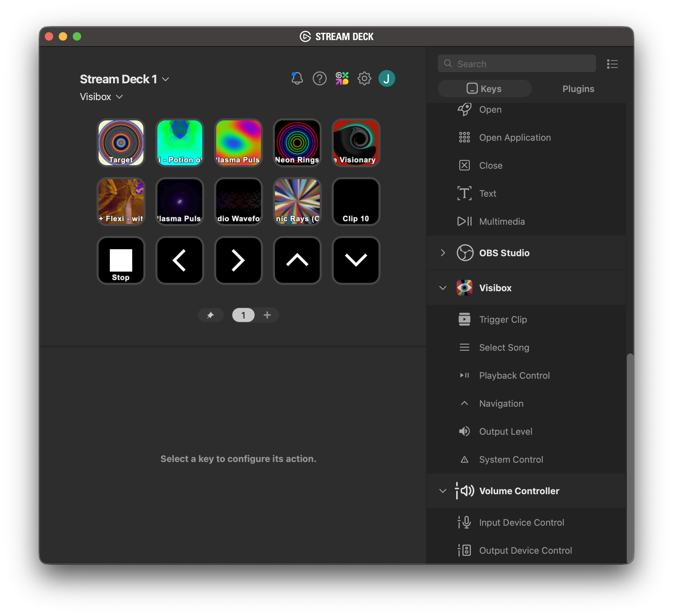Select the Navigation action

click(501, 403)
